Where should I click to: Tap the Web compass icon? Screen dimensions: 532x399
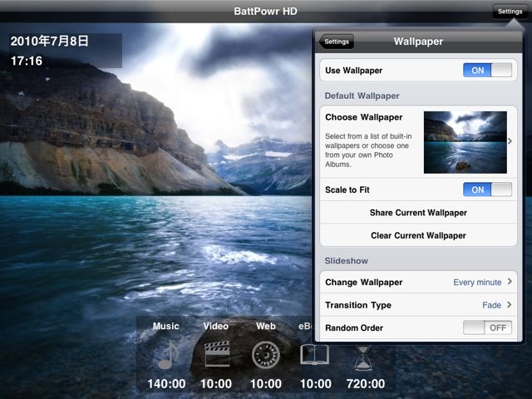(x=266, y=355)
